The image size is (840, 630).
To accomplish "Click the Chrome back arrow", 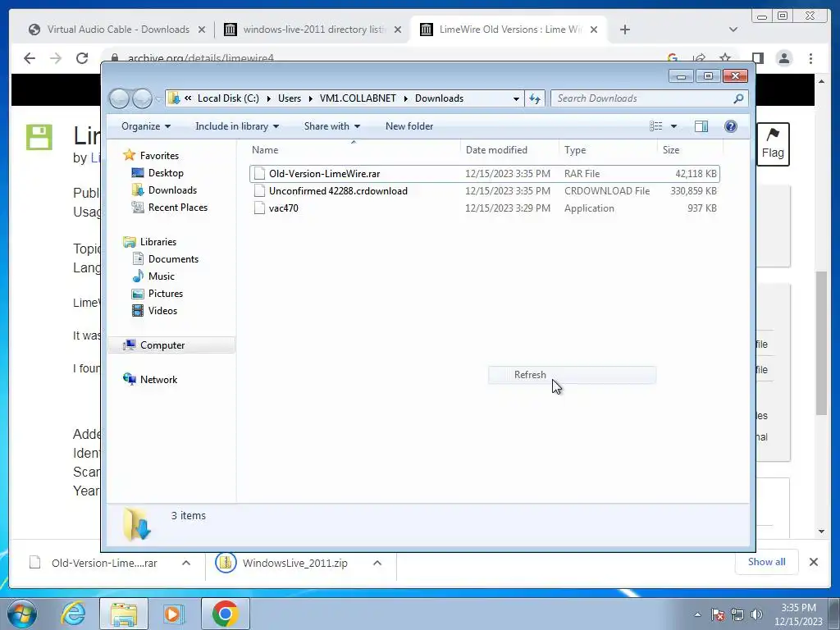I will point(30,58).
